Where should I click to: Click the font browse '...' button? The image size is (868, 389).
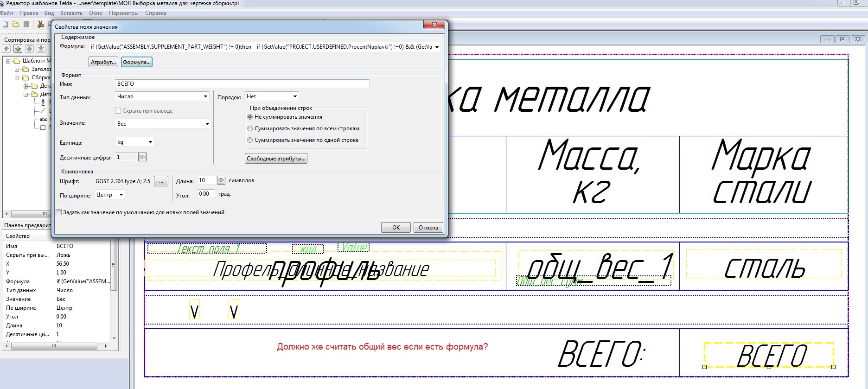tap(161, 181)
